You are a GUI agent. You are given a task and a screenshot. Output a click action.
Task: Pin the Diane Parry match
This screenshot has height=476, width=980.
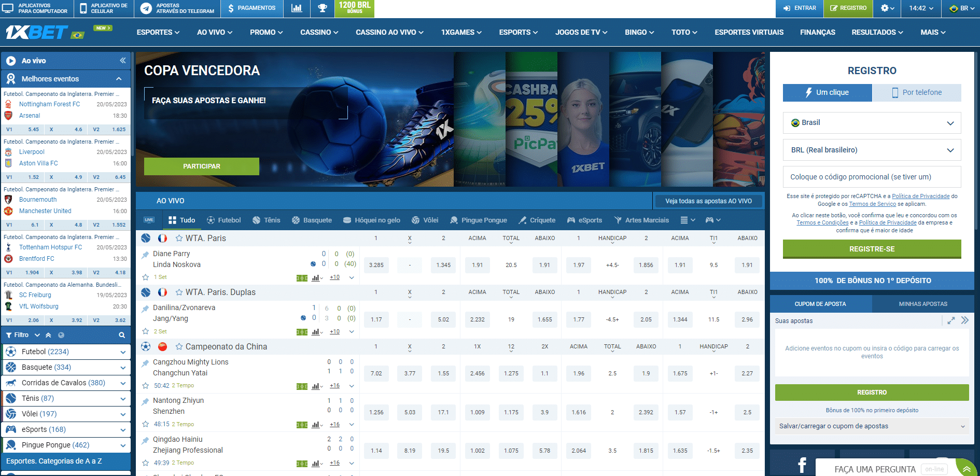(145, 255)
